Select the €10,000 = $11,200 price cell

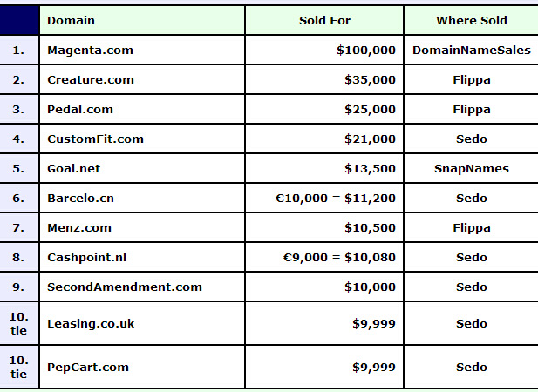[324, 198]
